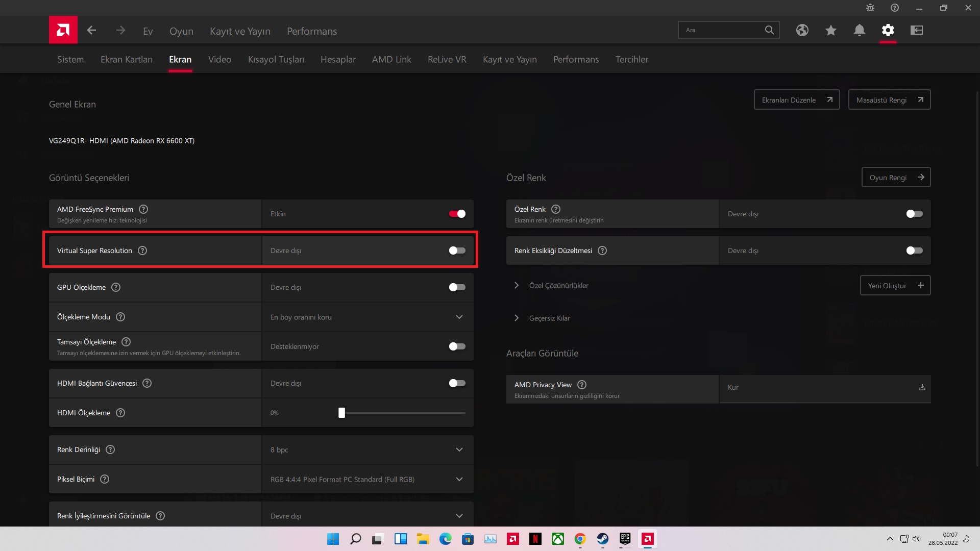The image size is (980, 551).
Task: Click the AMD logo home icon
Action: click(x=63, y=30)
